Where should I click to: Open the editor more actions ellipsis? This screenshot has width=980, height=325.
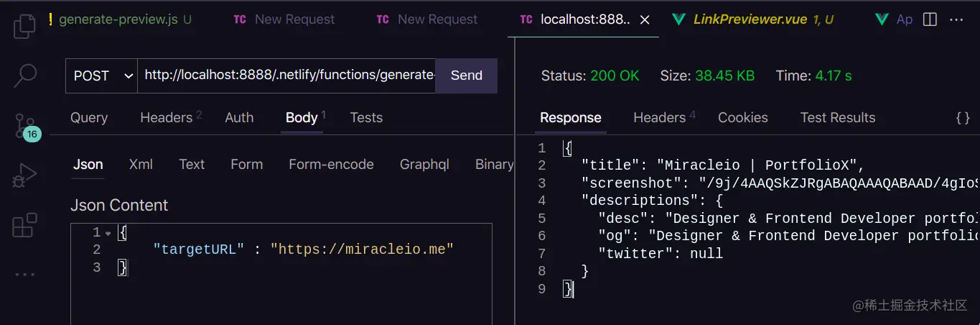956,19
